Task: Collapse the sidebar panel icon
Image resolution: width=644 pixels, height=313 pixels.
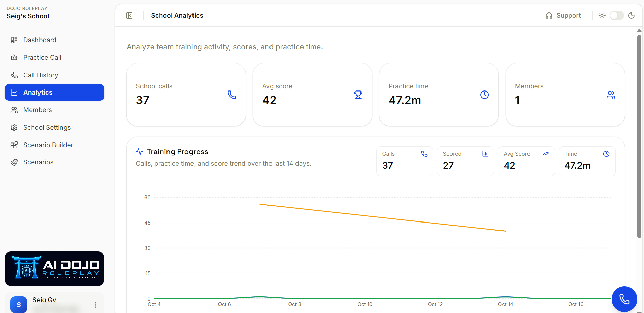Action: [x=129, y=16]
